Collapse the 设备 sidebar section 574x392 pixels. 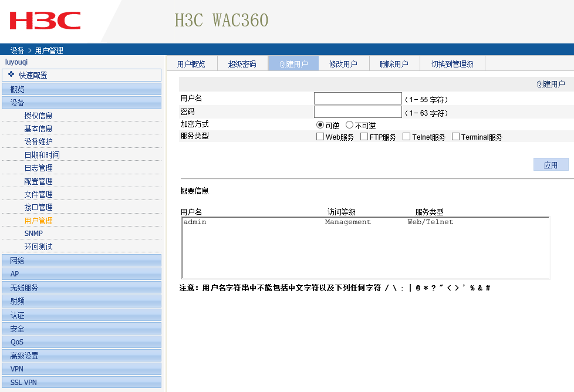[x=81, y=103]
